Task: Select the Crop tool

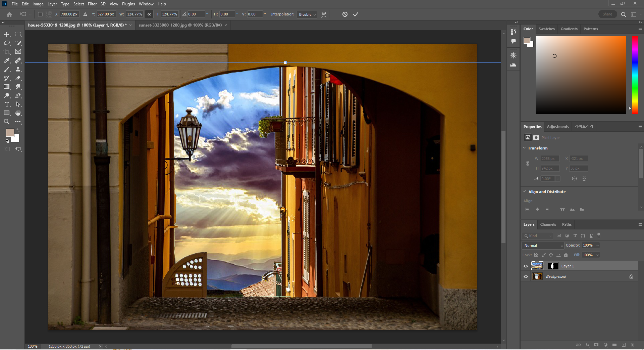Action: tap(7, 52)
